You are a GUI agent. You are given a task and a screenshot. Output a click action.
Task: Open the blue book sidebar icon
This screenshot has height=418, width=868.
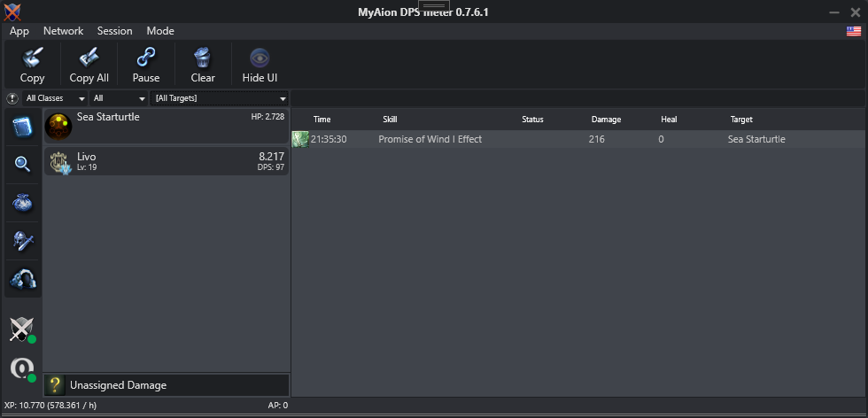(23, 128)
